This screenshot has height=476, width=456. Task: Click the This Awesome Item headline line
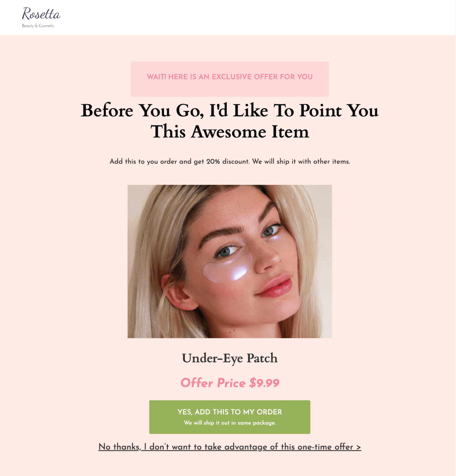[230, 132]
